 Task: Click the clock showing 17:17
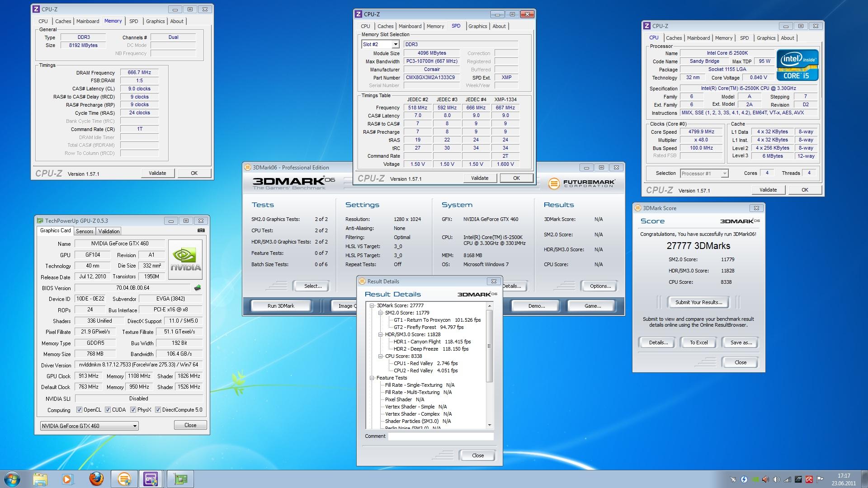click(844, 476)
